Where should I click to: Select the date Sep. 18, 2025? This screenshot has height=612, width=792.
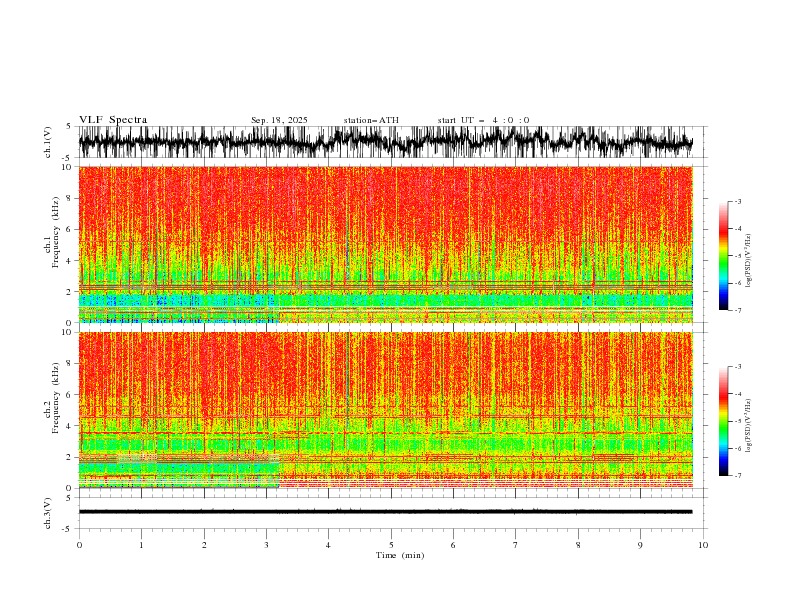click(279, 120)
